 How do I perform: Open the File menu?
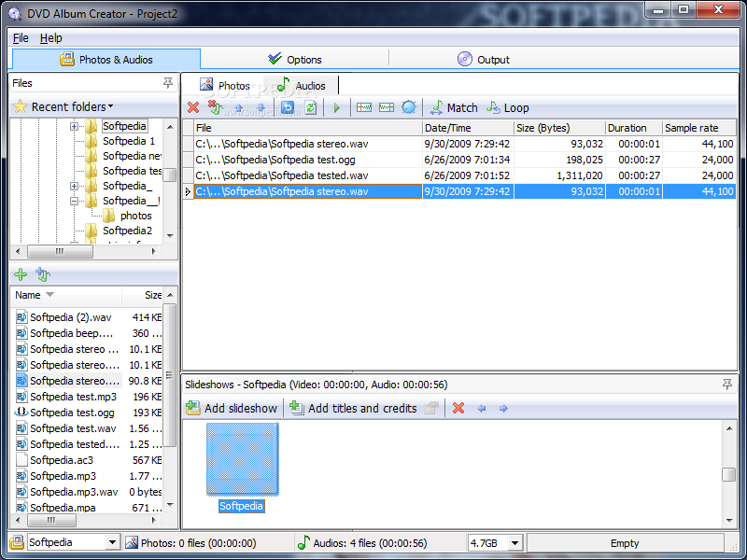(x=21, y=38)
